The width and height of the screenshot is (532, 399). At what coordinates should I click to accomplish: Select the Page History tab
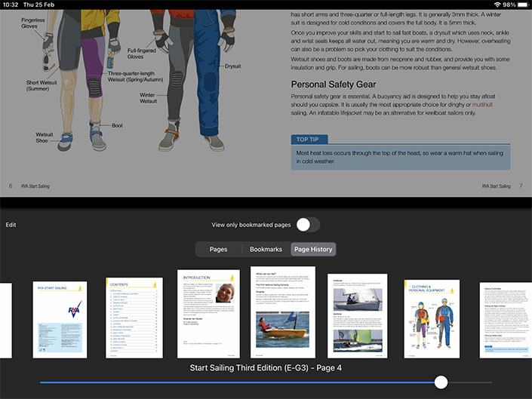click(x=313, y=249)
